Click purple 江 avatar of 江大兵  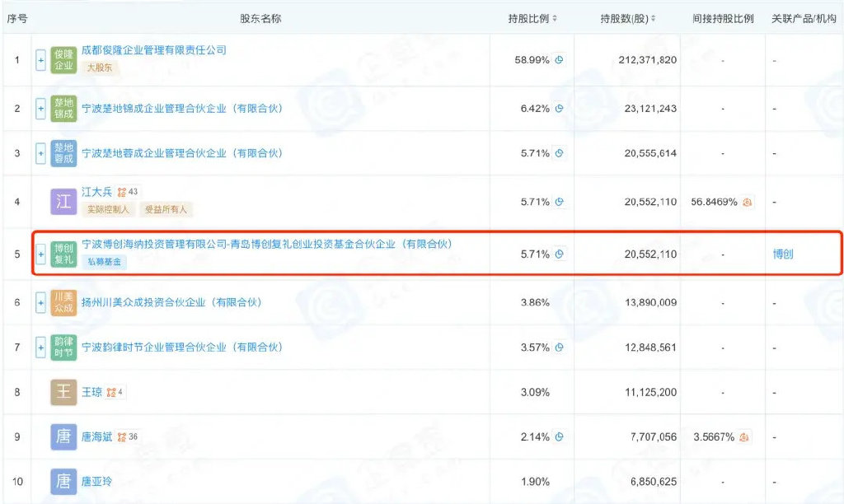(x=63, y=202)
